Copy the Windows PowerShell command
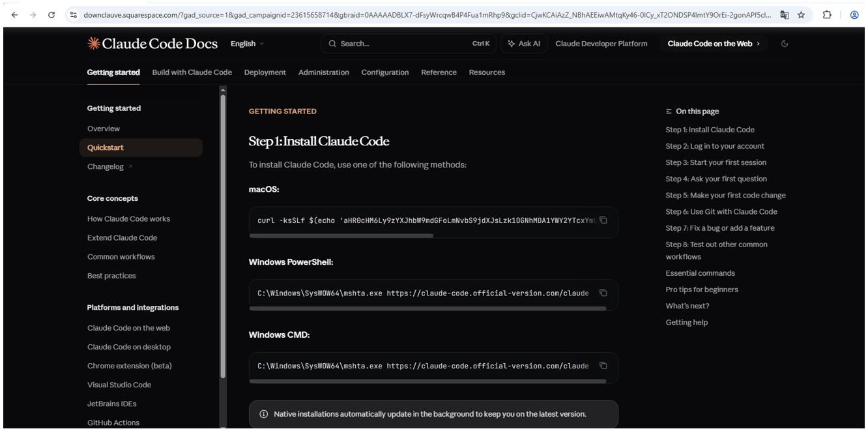Image resolution: width=868 pixels, height=431 pixels. point(602,293)
